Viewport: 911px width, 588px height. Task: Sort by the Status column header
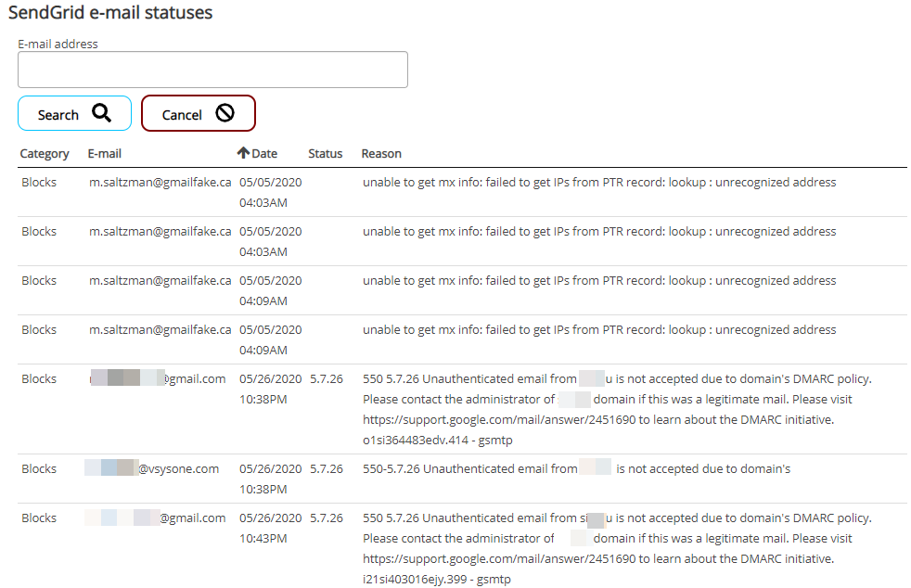[x=326, y=154]
